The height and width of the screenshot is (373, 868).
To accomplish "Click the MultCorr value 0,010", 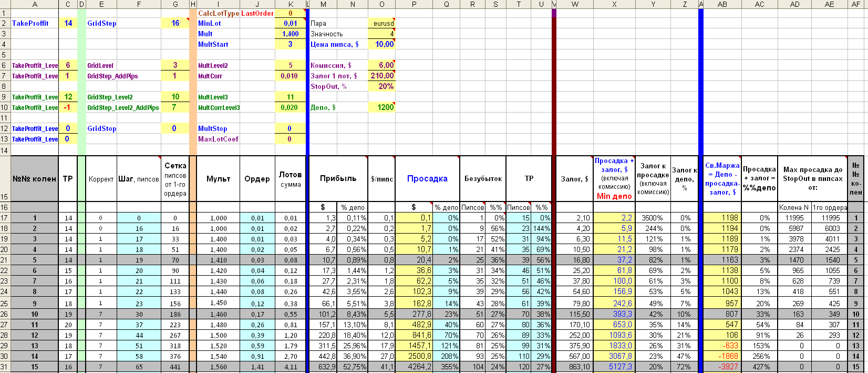I will pyautogui.click(x=290, y=76).
